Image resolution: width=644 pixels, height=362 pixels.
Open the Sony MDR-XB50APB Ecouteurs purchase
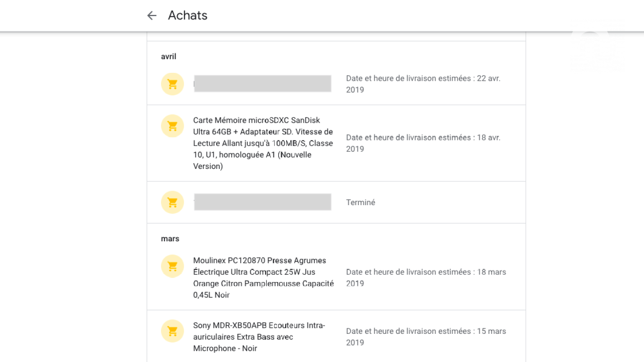tap(259, 337)
